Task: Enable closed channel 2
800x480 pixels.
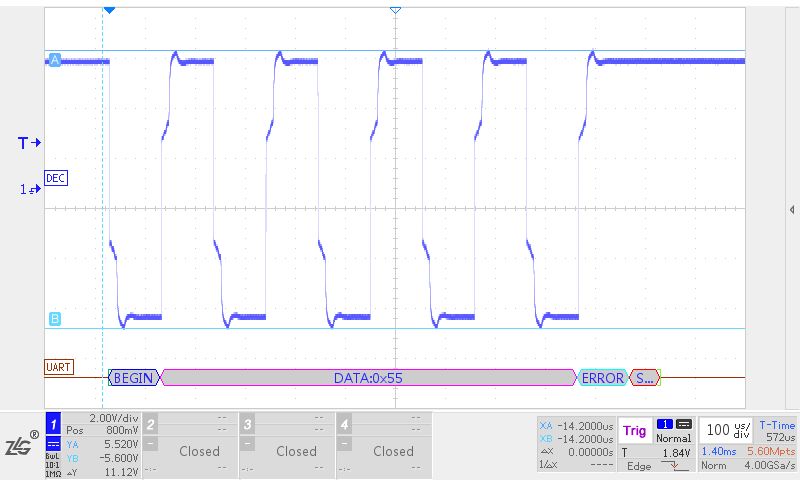Action: click(x=150, y=425)
